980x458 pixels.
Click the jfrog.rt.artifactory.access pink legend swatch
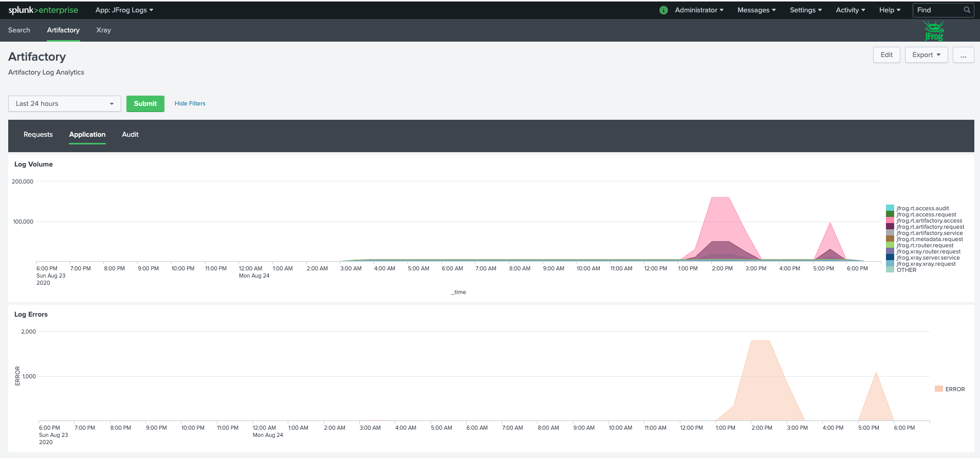pos(890,221)
